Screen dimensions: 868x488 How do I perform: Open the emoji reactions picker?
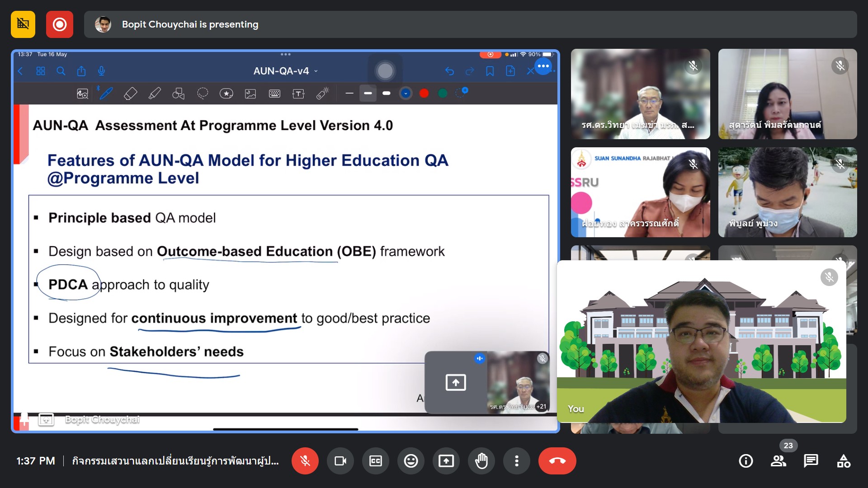point(410,461)
